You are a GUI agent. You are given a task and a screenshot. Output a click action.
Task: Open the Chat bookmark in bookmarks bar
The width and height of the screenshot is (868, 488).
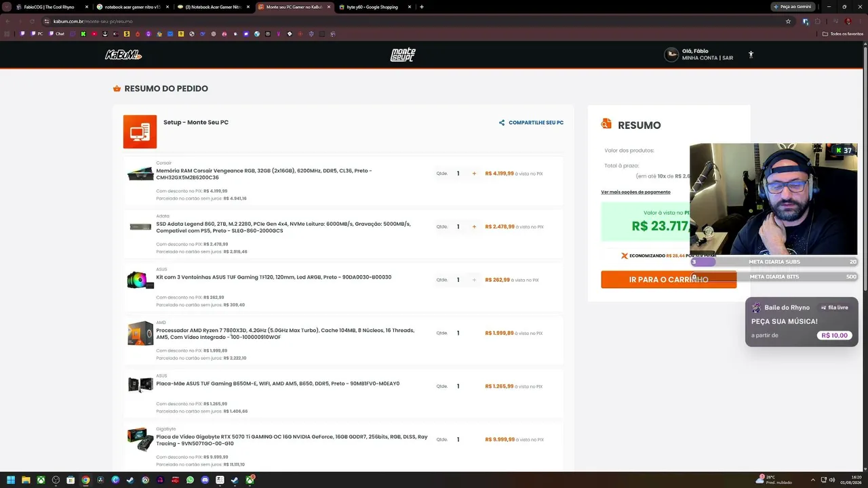click(x=56, y=33)
